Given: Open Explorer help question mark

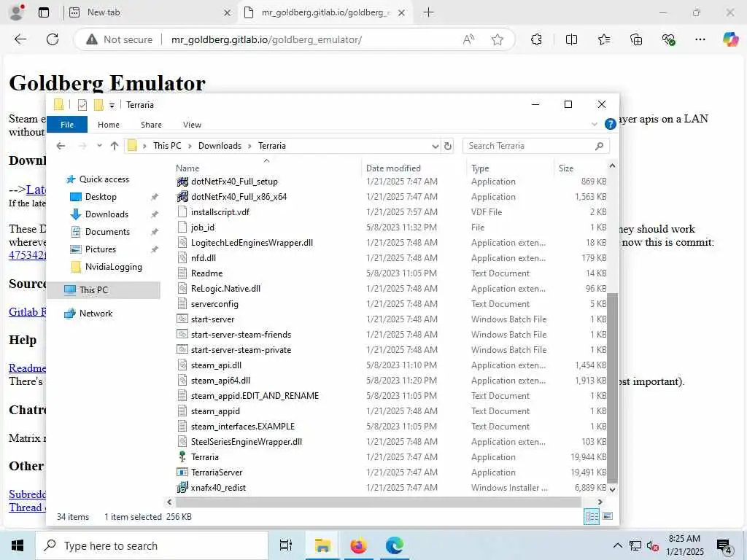Looking at the screenshot, I should [x=611, y=124].
